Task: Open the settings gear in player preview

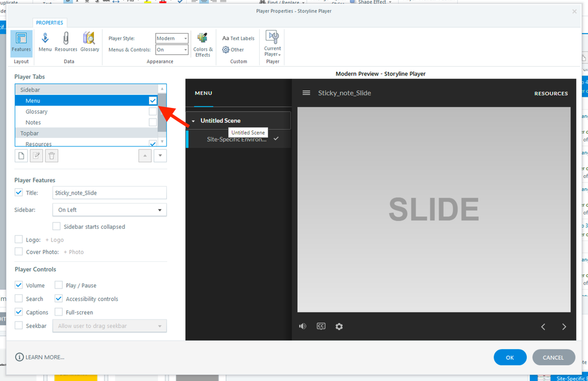Action: 339,326
